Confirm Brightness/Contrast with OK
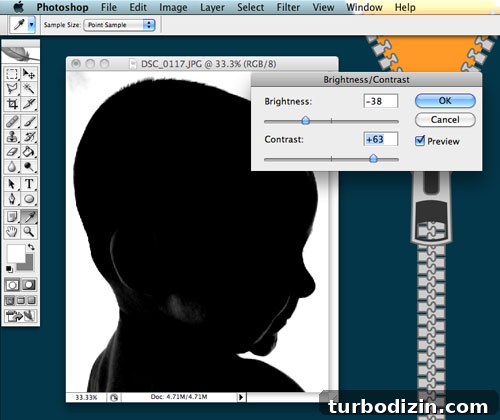Screen dimensions: 500x420 (x=445, y=101)
